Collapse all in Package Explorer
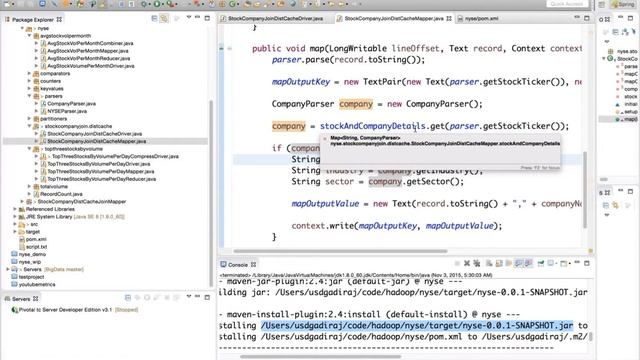This screenshot has width=640, height=360. tap(154, 18)
